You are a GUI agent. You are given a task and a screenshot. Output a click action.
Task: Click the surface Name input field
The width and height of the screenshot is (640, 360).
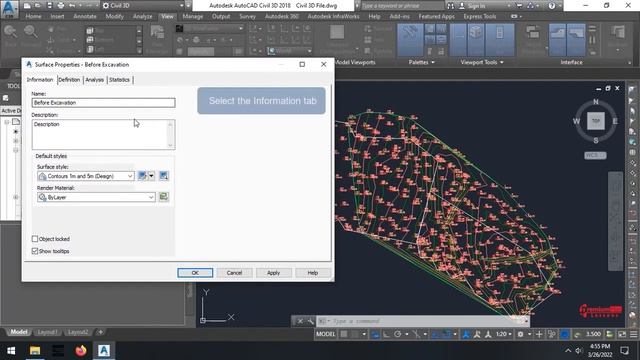click(104, 103)
